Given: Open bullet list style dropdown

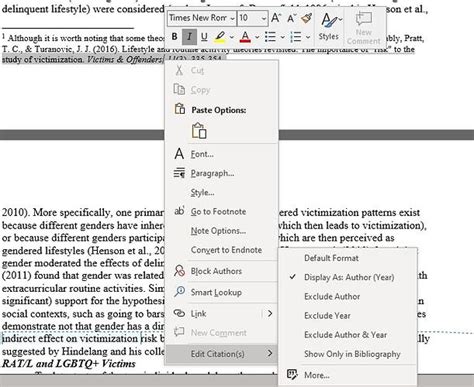Looking at the screenshot, I should pos(282,37).
